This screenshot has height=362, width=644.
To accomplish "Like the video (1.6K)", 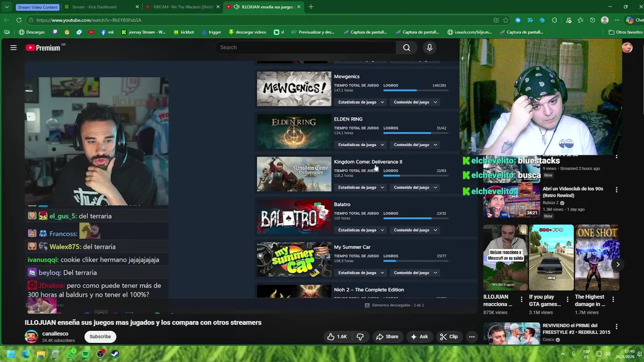I will [337, 337].
